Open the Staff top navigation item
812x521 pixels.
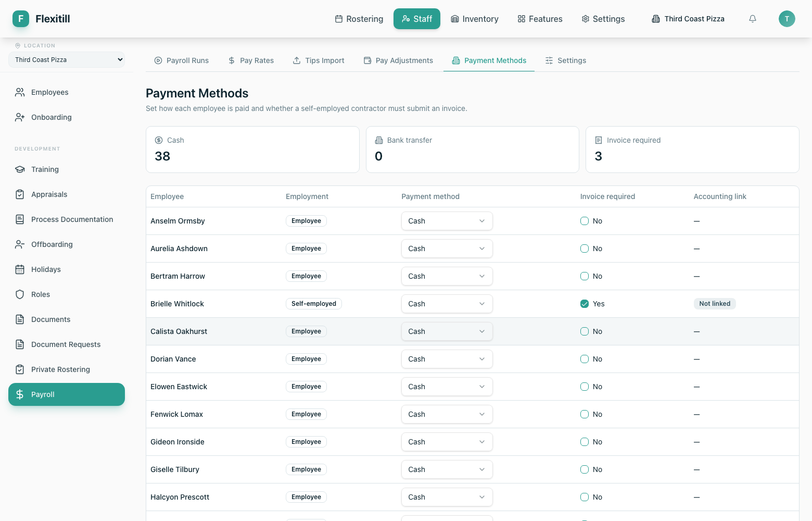[x=417, y=19]
